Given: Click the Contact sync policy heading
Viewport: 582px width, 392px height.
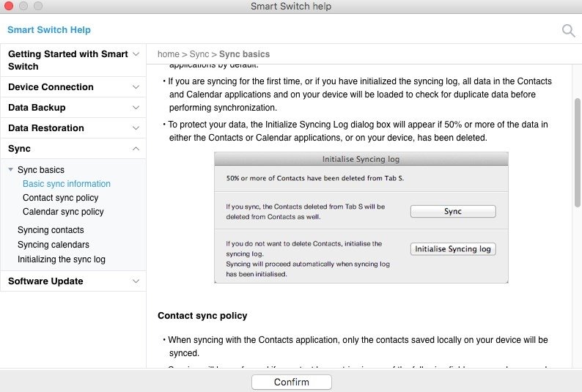Looking at the screenshot, I should pyautogui.click(x=202, y=316).
